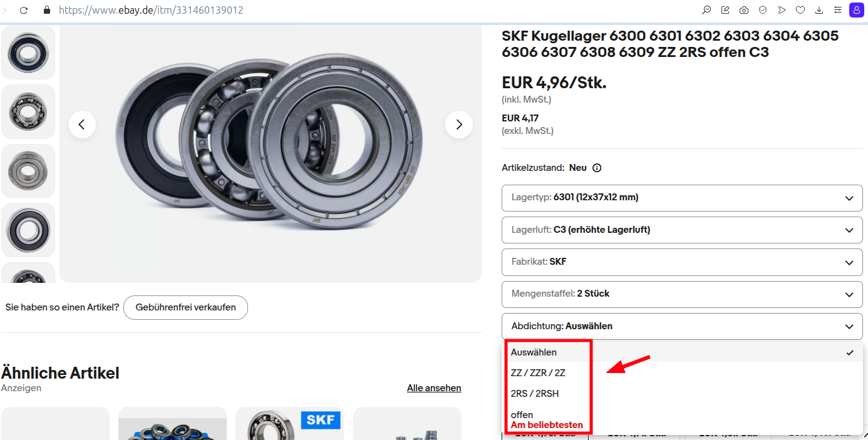This screenshot has width=868, height=440.
Task: Open the Alle ansehen link
Action: click(434, 388)
